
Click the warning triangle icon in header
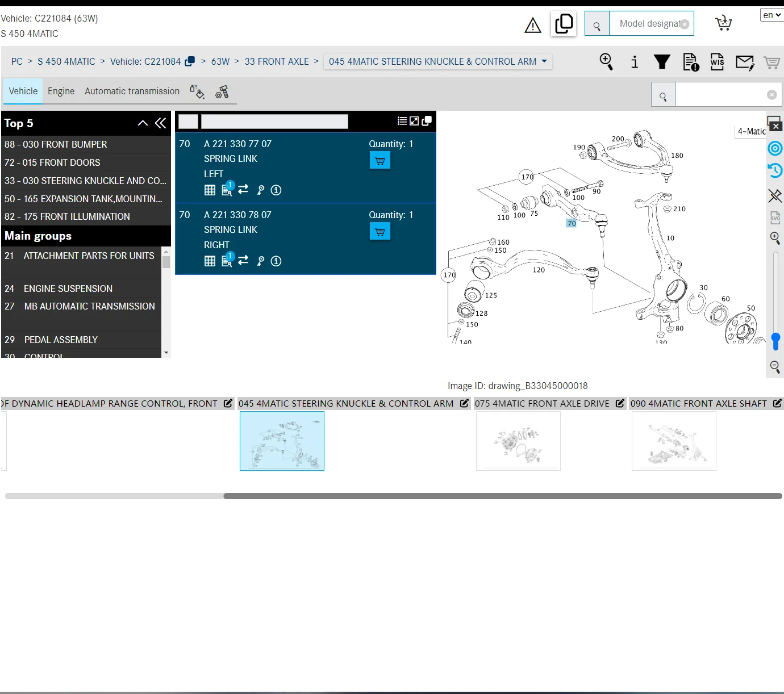(x=532, y=25)
